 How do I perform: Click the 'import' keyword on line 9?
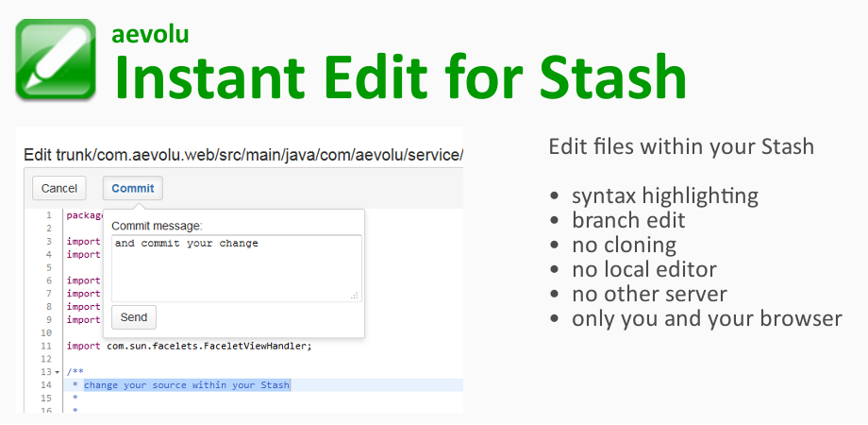[83, 320]
